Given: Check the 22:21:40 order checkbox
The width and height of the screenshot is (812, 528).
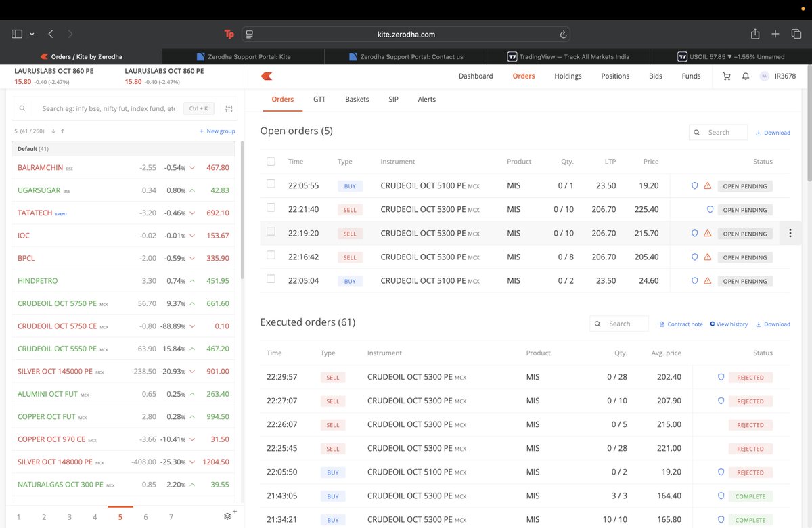Looking at the screenshot, I should [x=271, y=208].
